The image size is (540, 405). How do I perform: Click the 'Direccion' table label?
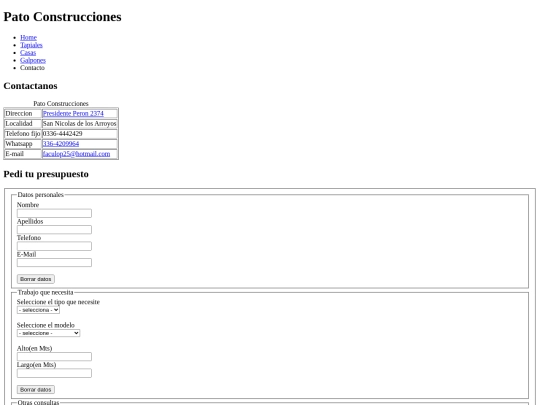pyautogui.click(x=23, y=113)
